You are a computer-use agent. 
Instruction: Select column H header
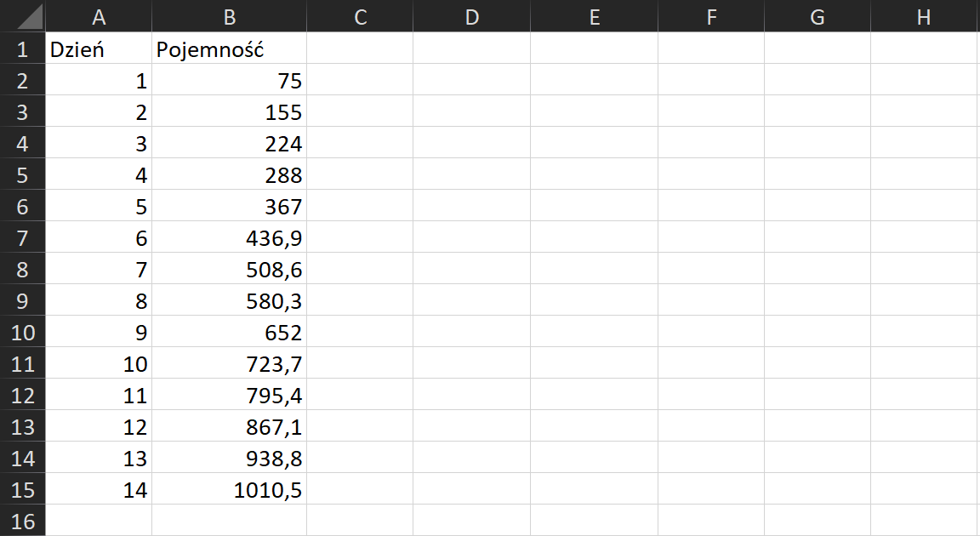(x=924, y=16)
